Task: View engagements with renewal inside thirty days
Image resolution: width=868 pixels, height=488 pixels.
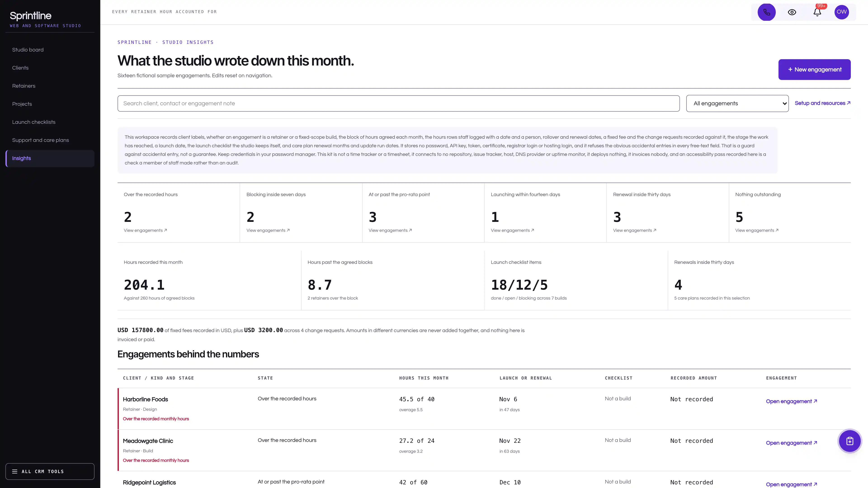Action: coord(635,230)
